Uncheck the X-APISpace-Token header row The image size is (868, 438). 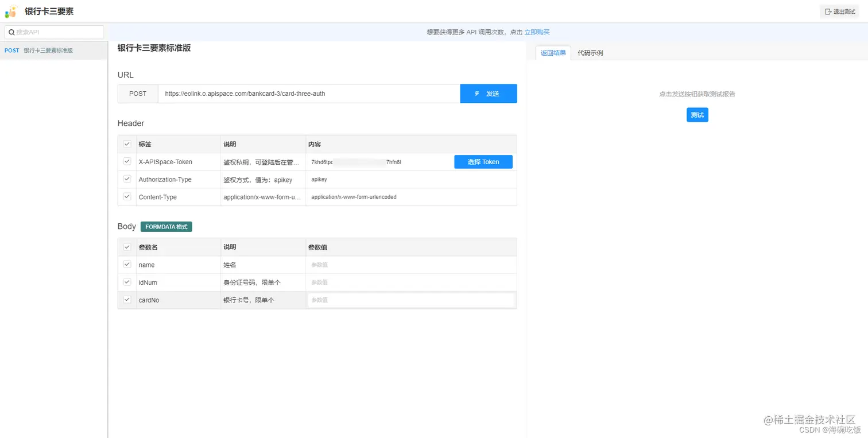(x=127, y=161)
